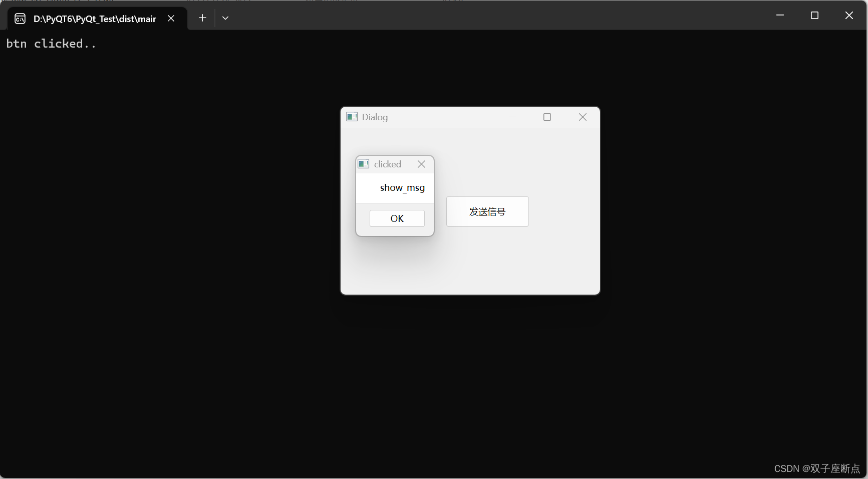Close the D:\PyQT6\PyQt_Test terminal tab
The width and height of the screenshot is (868, 479).
coord(171,19)
